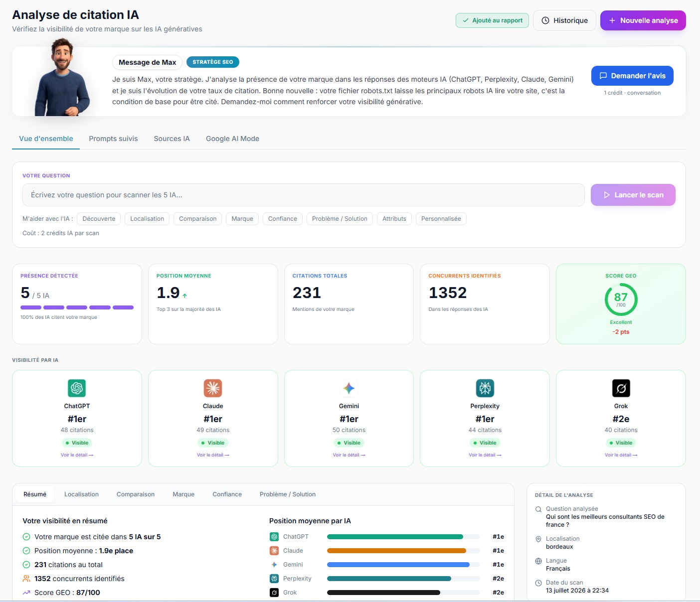
Task: Click the small ChatGPT icon in position chart
Action: [x=274, y=537]
